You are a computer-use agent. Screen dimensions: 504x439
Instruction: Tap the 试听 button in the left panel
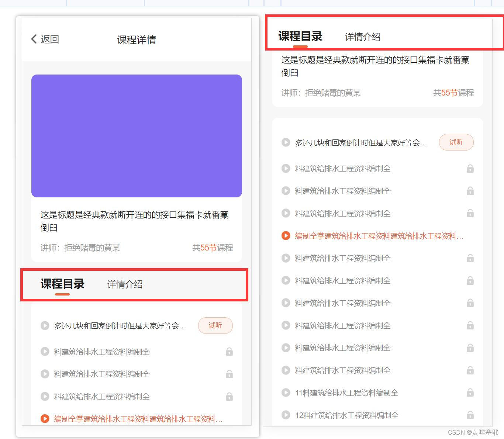coord(215,325)
